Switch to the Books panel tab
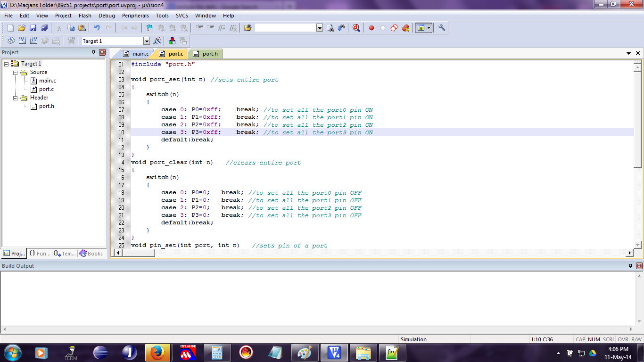The width and height of the screenshot is (644, 362). pos(91,253)
